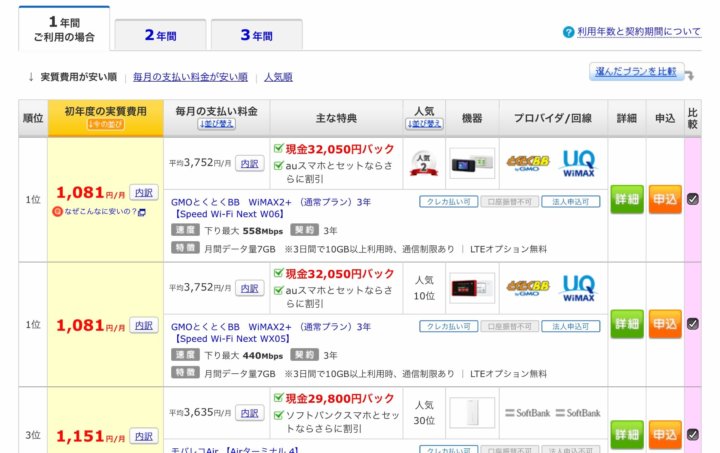Open GMOとくとくBB WiMAX2+ WX05 plan link
The height and width of the screenshot is (453, 720).
[x=271, y=333]
